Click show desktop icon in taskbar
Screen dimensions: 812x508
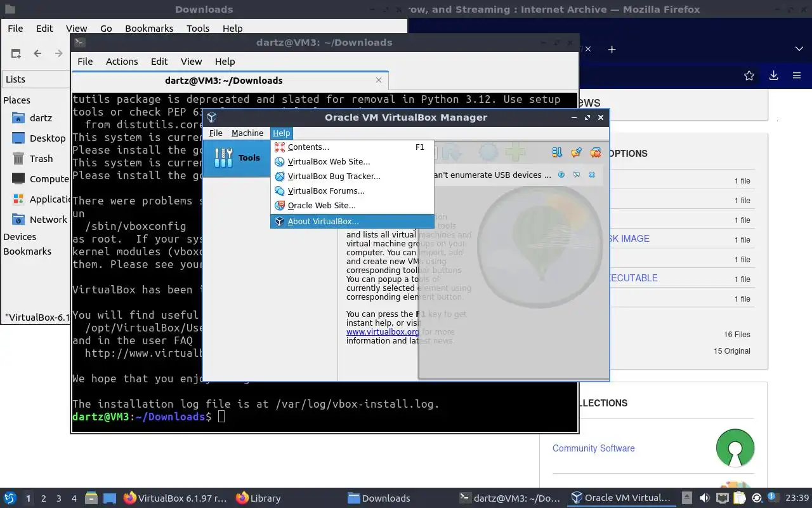point(110,498)
